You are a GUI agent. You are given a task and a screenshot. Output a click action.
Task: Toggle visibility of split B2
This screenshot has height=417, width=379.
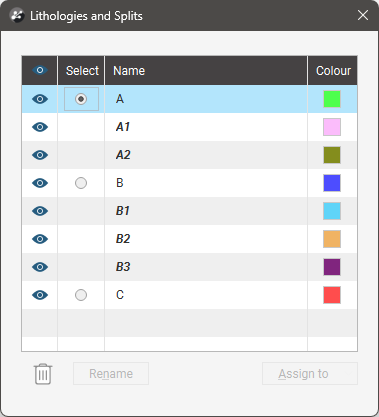pyautogui.click(x=40, y=239)
